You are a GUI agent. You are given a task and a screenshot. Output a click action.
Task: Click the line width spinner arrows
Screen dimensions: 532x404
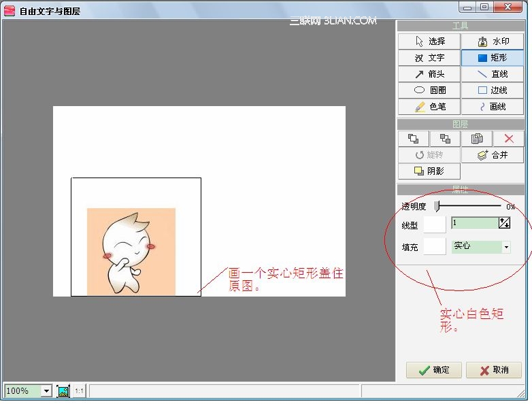pyautogui.click(x=504, y=223)
